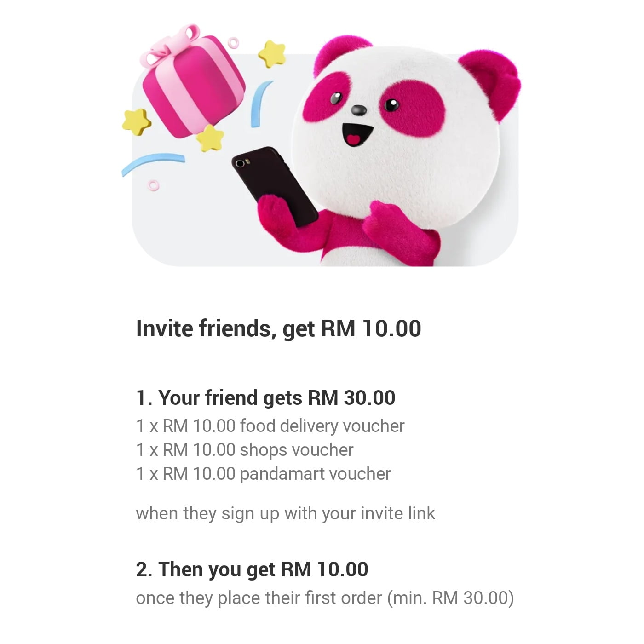Click the yellow star left of gift
The height and width of the screenshot is (644, 644).
tap(137, 122)
